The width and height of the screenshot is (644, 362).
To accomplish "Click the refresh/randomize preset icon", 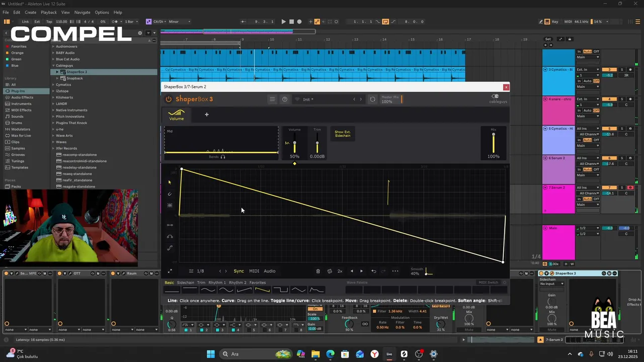I will (373, 99).
